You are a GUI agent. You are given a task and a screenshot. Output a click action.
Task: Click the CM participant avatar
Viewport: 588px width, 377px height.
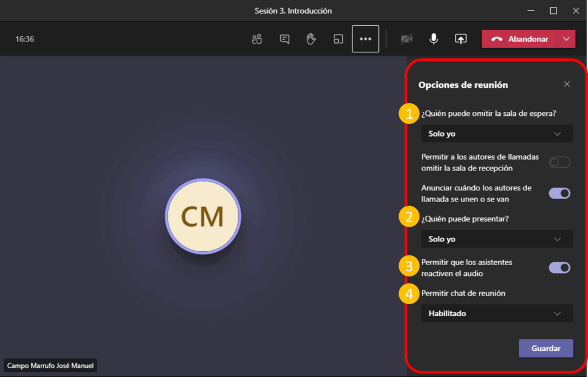point(203,216)
